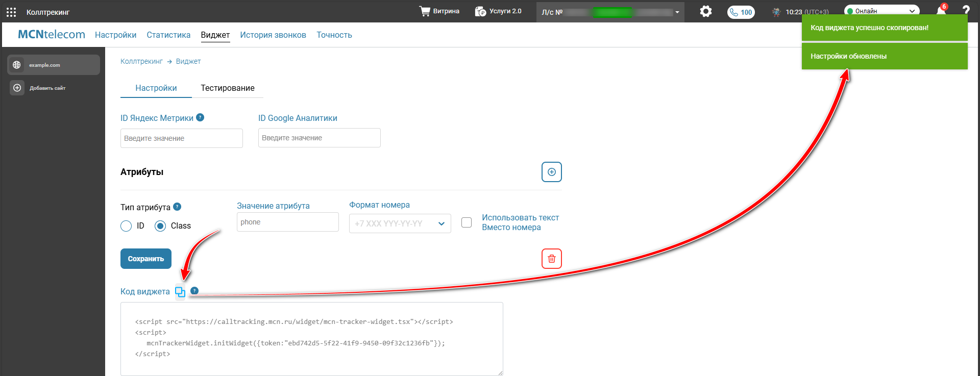The image size is (980, 376).
Task: Focus the ID Яндекс Метрики input
Action: pyautogui.click(x=182, y=138)
